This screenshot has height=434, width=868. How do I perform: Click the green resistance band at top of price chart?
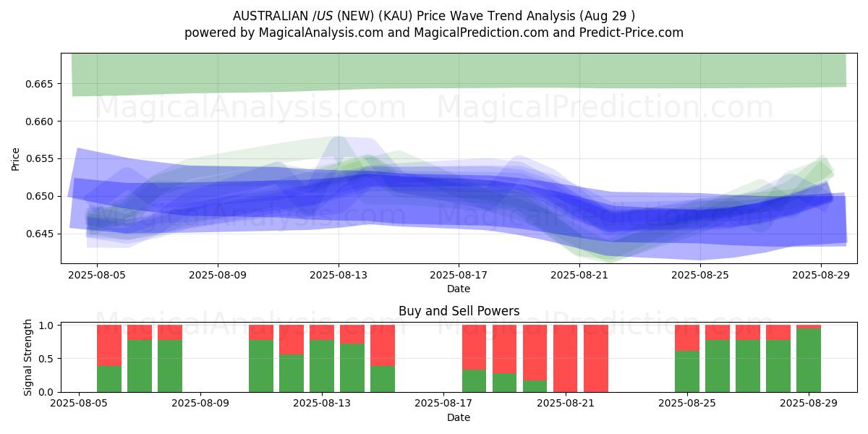pos(459,71)
